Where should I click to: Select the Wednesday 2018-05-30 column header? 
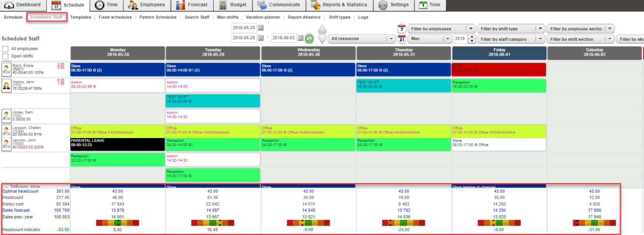309,52
